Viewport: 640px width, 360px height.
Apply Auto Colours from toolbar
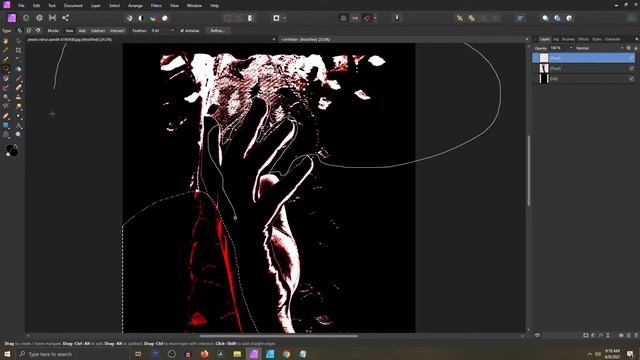[153, 18]
